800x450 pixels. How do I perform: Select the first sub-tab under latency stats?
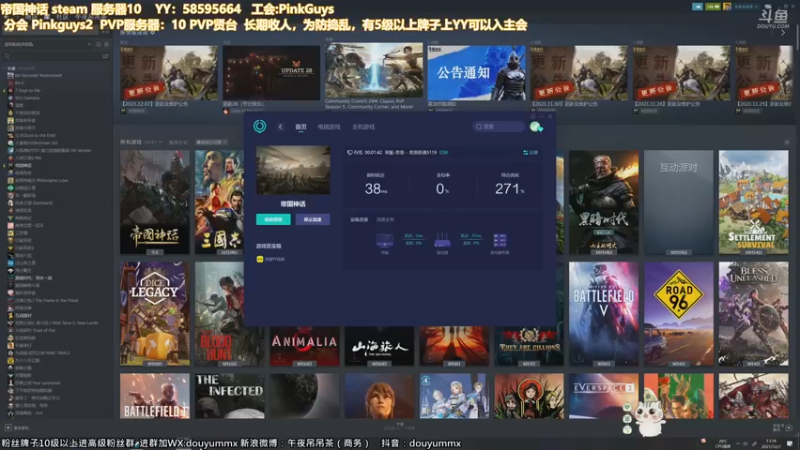[x=359, y=219]
